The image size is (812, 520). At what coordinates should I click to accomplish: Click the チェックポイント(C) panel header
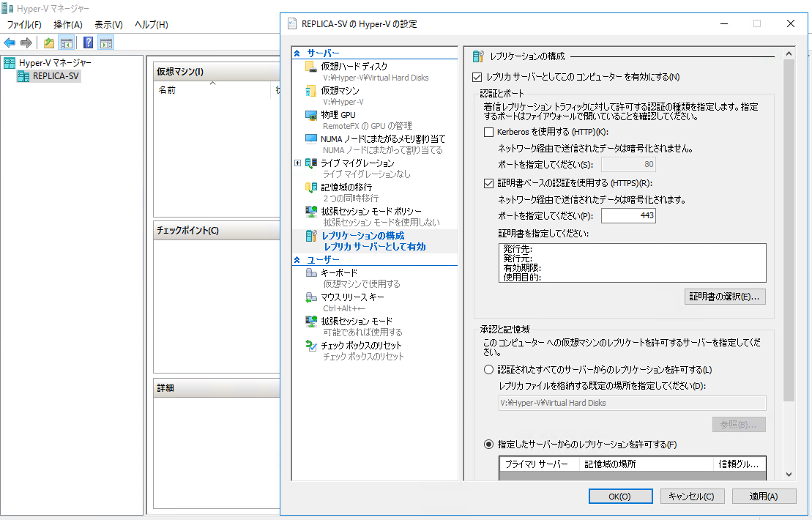217,231
